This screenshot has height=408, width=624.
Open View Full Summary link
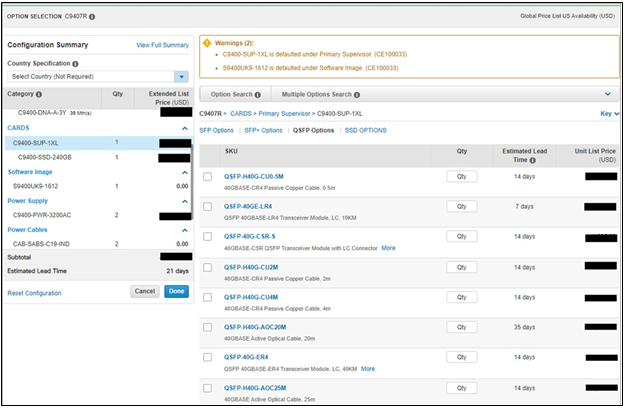click(x=162, y=45)
